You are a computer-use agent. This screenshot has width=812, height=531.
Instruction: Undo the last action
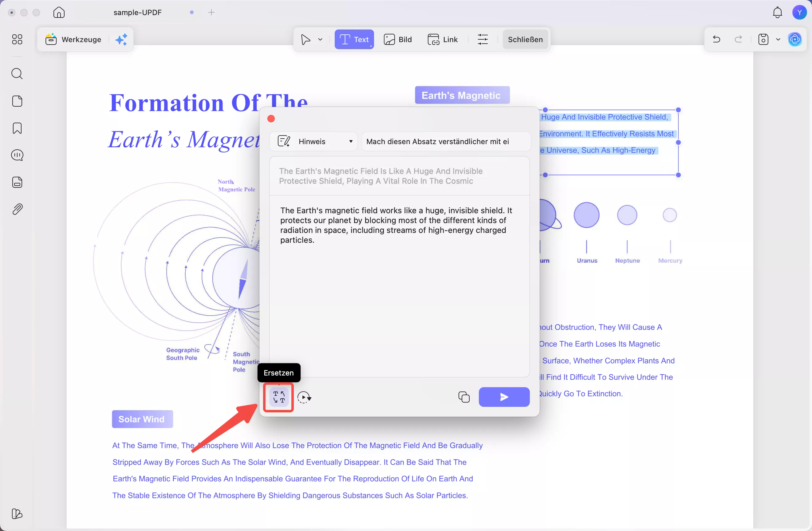click(716, 40)
